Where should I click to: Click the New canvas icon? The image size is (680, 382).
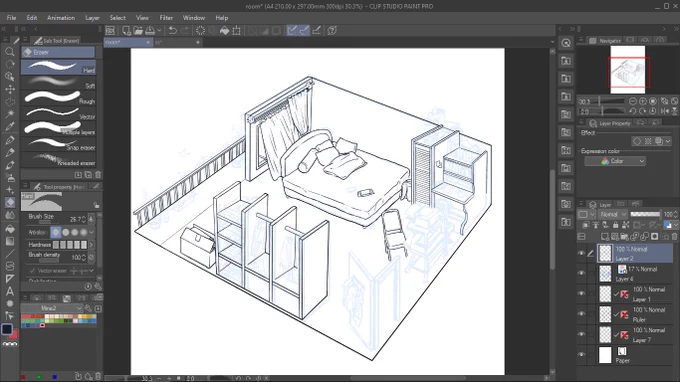126,30
